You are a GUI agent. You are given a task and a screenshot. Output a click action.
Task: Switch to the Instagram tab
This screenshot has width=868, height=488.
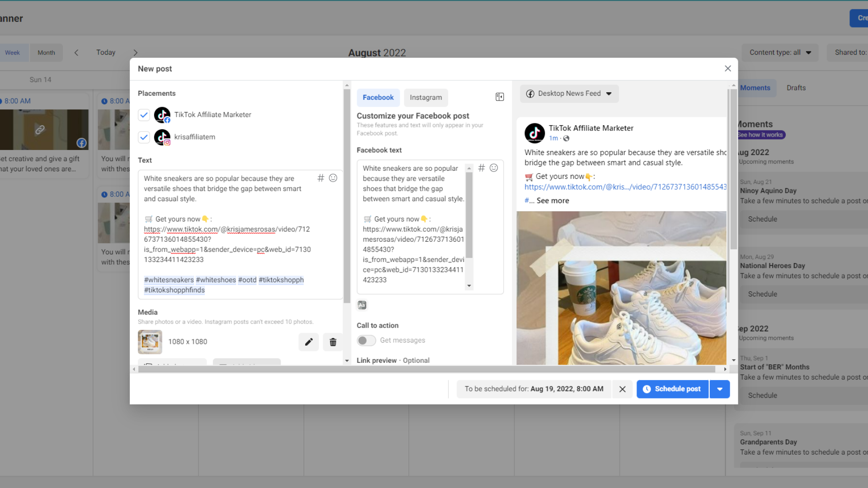(x=426, y=98)
